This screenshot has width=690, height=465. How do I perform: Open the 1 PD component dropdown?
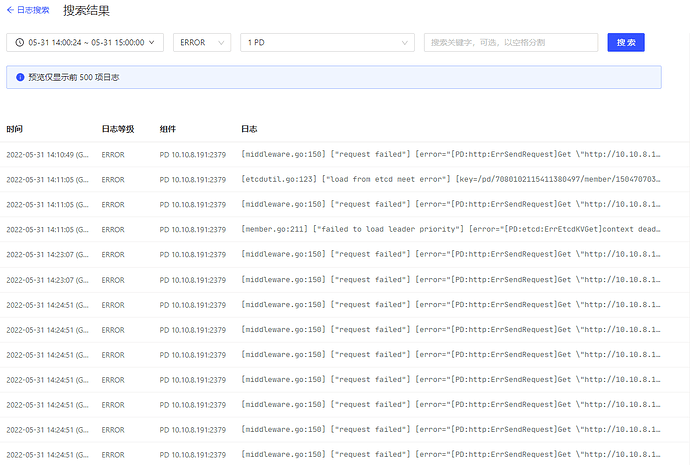click(327, 42)
